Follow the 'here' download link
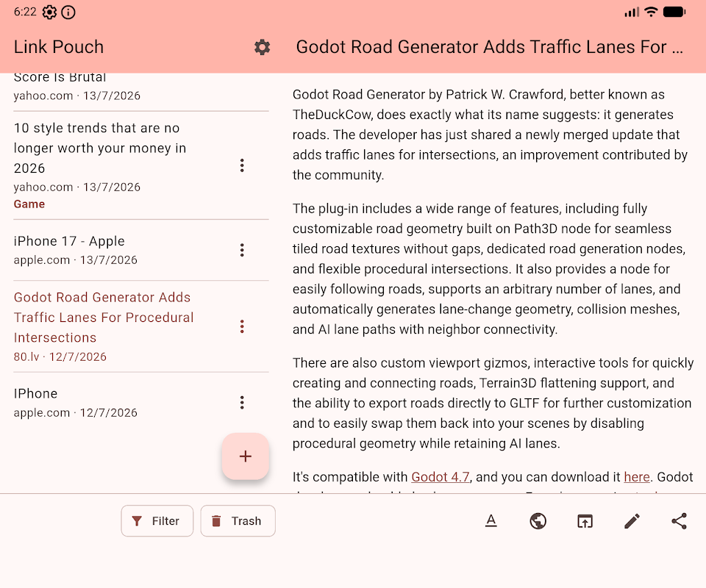Screen dimensions: 706x588 pos(637,477)
